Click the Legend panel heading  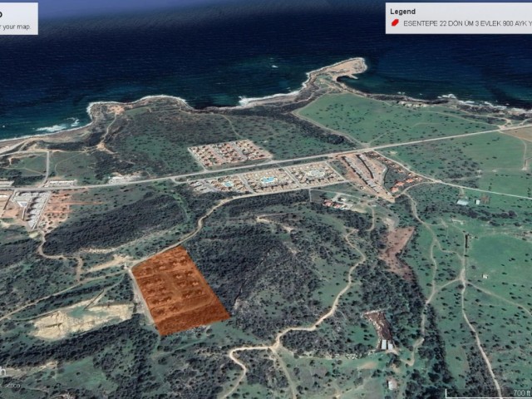coord(402,12)
